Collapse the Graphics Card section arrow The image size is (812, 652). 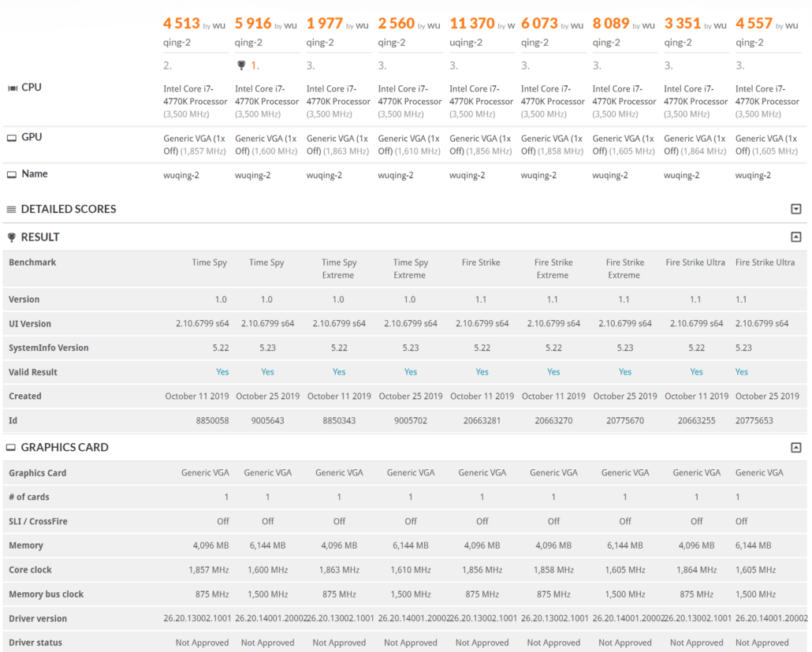tap(795, 447)
